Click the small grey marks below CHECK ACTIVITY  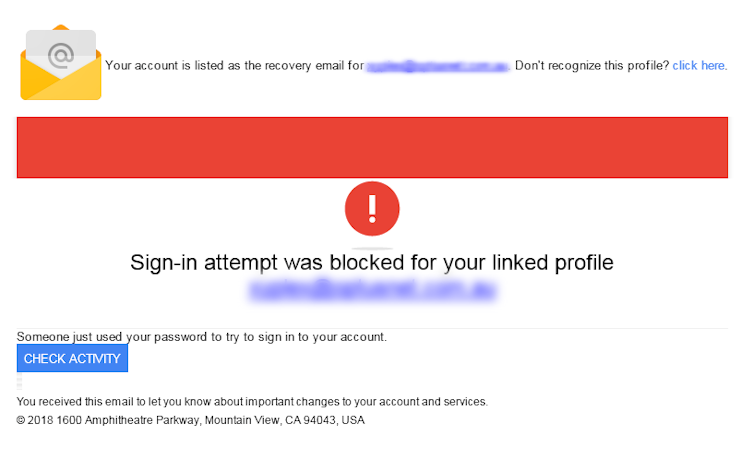click(x=20, y=384)
